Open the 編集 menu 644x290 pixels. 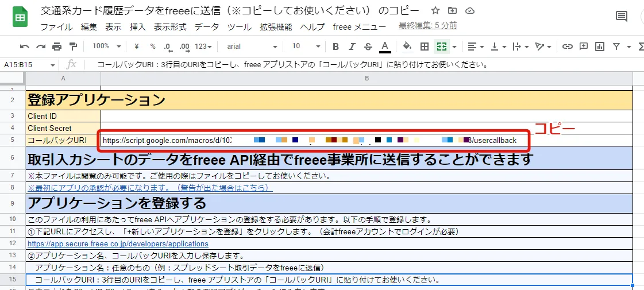pyautogui.click(x=88, y=27)
